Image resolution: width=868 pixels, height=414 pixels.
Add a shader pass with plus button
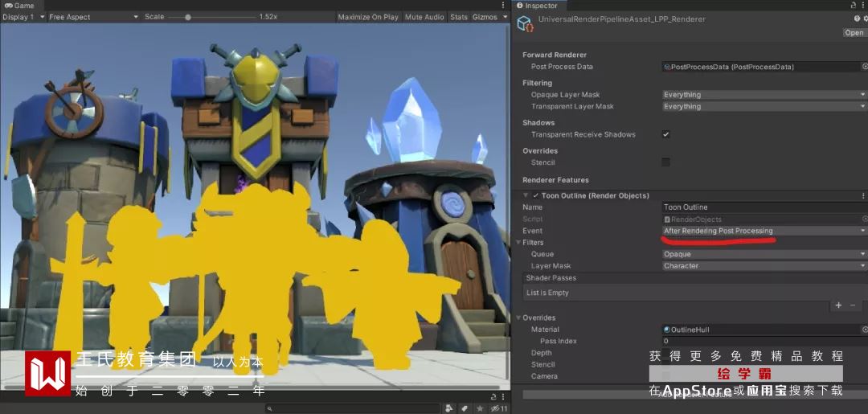click(x=838, y=305)
